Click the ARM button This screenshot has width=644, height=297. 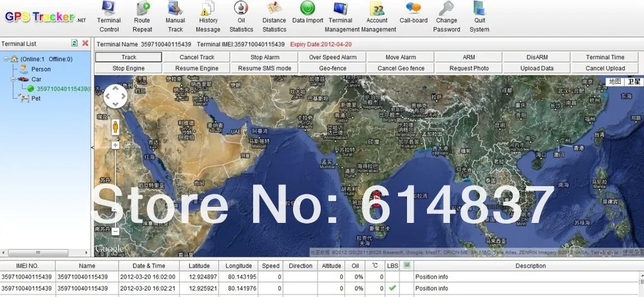pyautogui.click(x=469, y=57)
